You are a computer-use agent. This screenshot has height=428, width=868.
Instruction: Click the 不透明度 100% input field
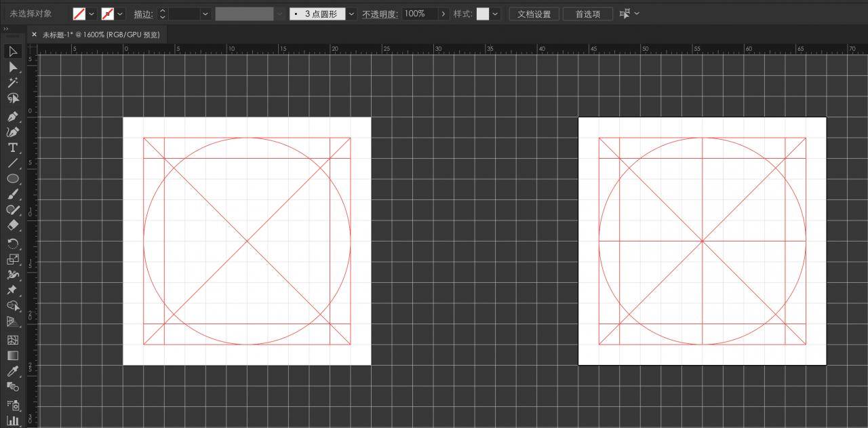point(420,14)
